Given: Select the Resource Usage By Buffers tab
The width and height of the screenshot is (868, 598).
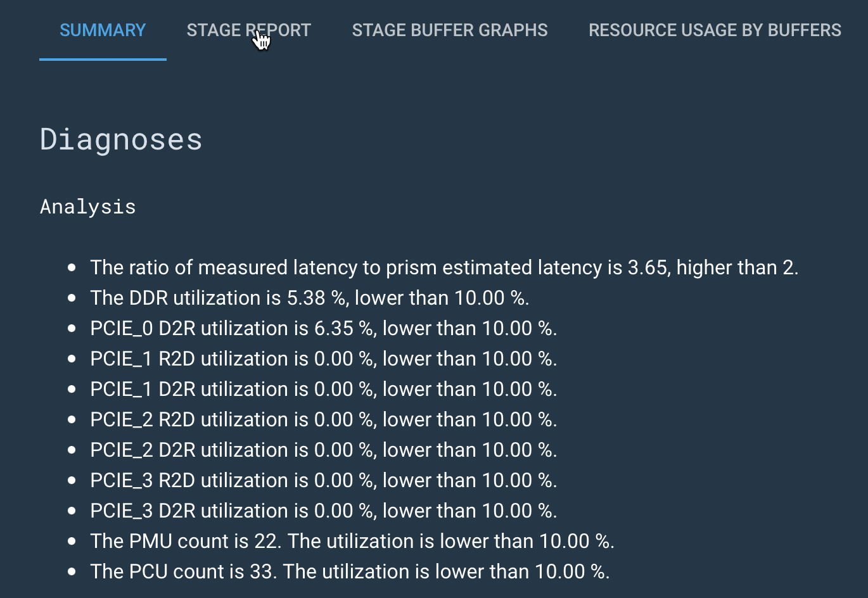Looking at the screenshot, I should tap(714, 30).
